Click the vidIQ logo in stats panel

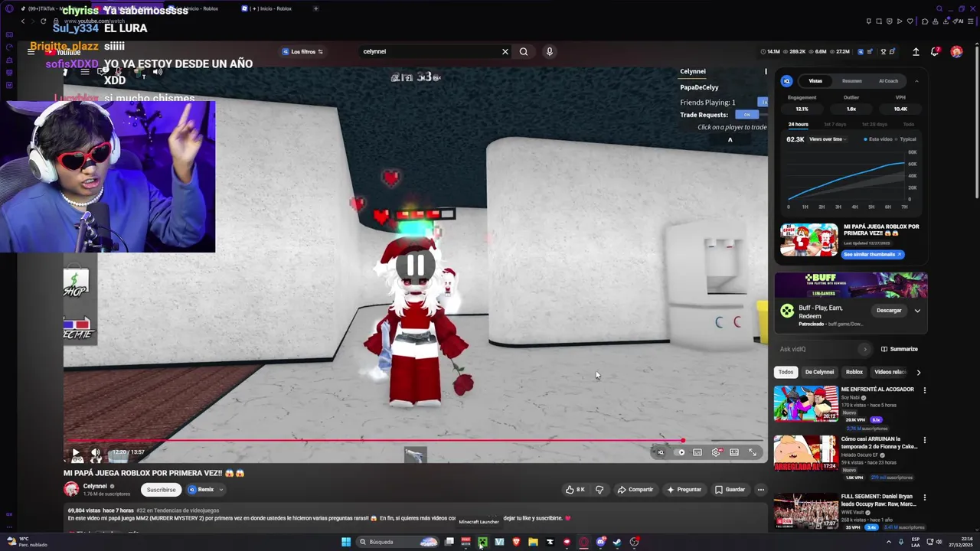786,80
